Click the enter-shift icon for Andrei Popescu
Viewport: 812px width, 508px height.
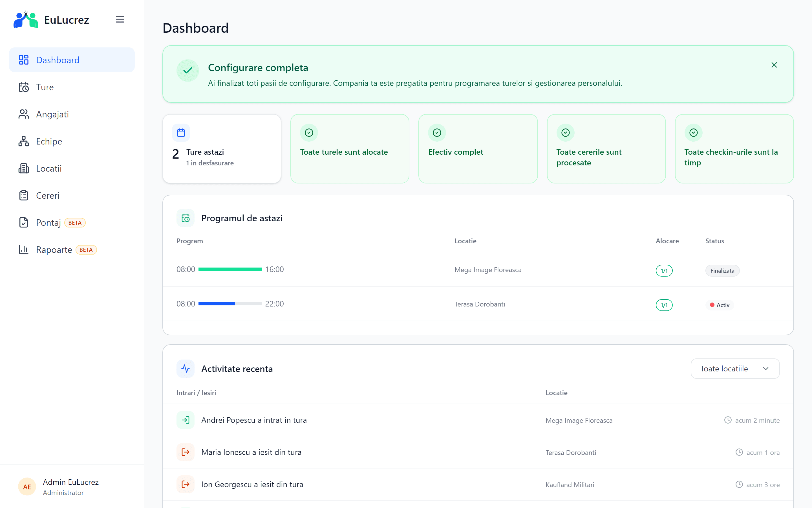(186, 420)
